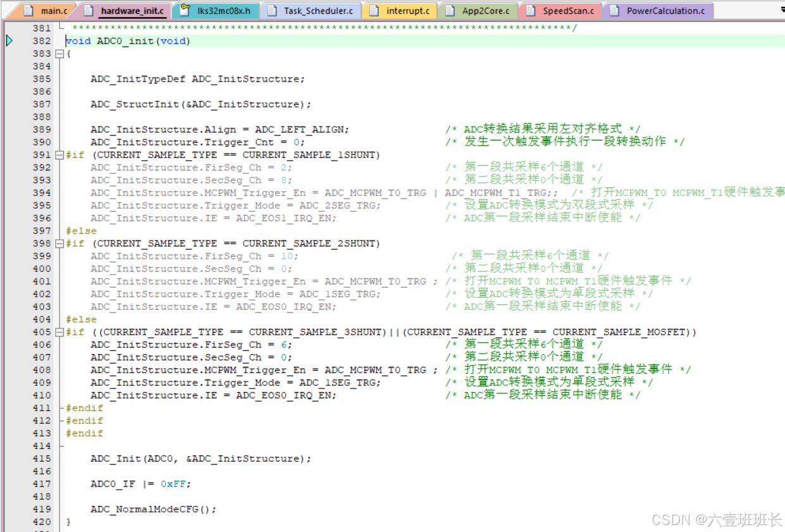Click '#if (CURRENT_SAMPLE_TYPE == CURRENT_SAMPLE_1SHUNT)' directive
Image resolution: width=785 pixels, height=532 pixels.
[223, 155]
